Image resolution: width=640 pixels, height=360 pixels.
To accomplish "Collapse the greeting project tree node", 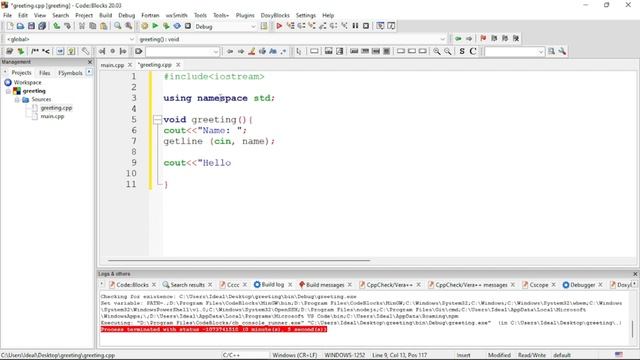I will point(9,91).
